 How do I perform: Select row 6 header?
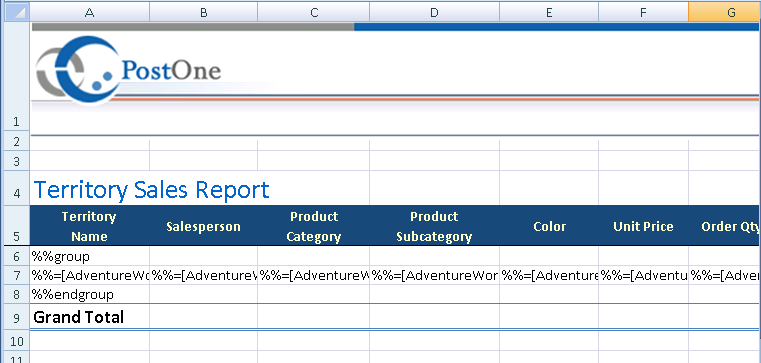point(16,256)
